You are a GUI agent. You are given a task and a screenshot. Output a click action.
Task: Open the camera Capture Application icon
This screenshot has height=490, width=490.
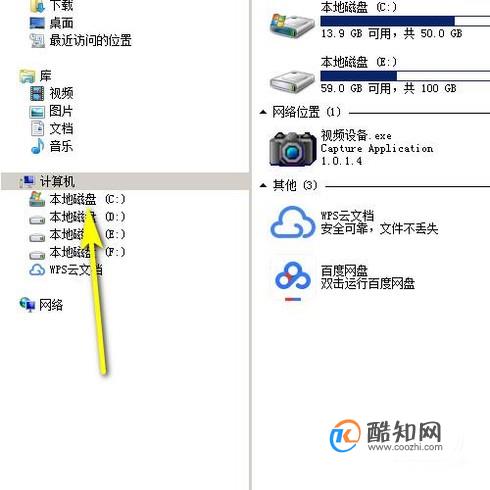[x=293, y=149]
